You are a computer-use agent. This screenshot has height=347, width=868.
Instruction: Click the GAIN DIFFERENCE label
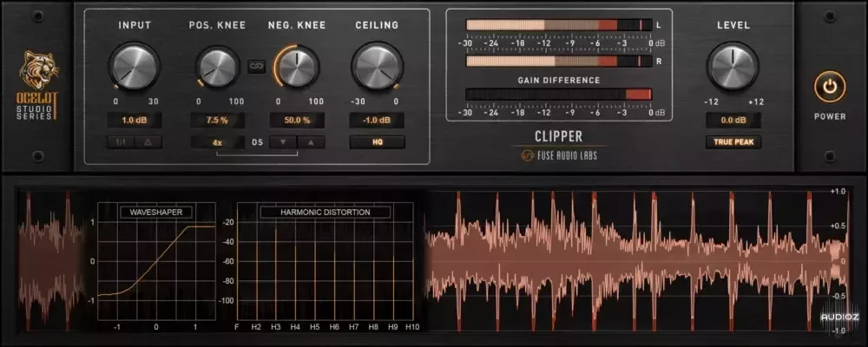click(x=558, y=81)
